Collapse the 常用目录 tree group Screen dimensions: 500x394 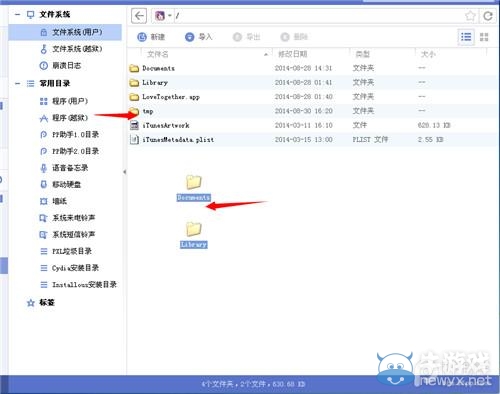18,83
